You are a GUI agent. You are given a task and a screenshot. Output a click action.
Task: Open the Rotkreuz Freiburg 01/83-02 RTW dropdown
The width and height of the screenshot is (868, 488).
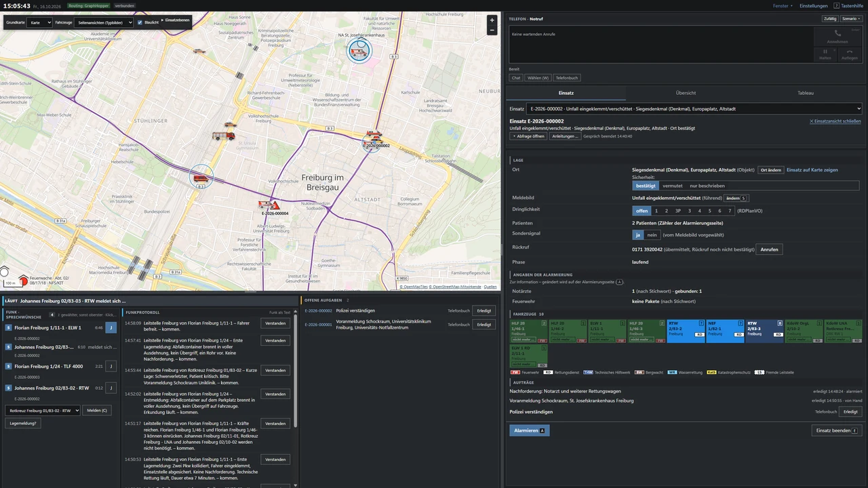[x=43, y=411]
